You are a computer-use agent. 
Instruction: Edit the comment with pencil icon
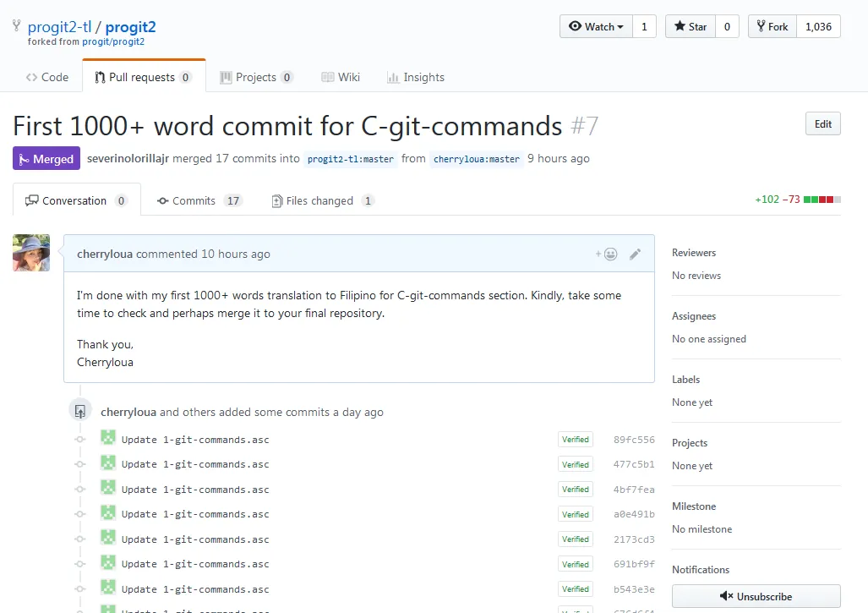(635, 255)
